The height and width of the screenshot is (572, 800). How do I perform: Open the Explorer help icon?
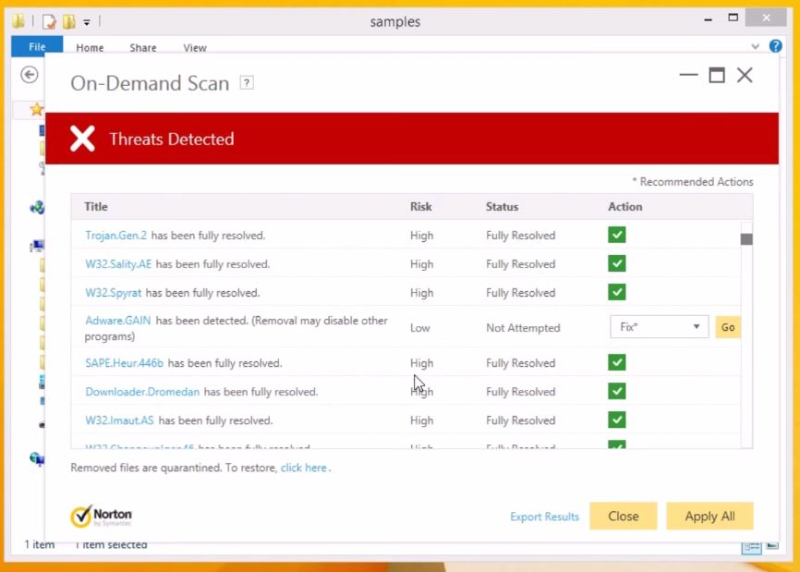coord(775,47)
